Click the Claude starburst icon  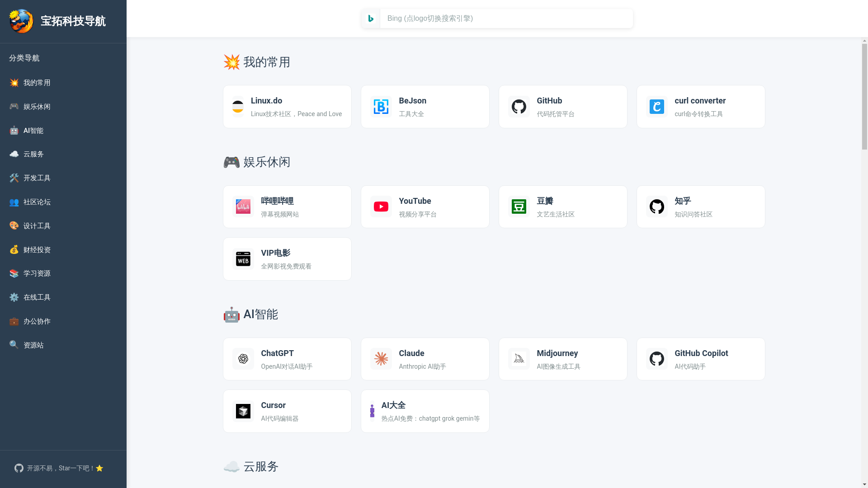coord(381,359)
